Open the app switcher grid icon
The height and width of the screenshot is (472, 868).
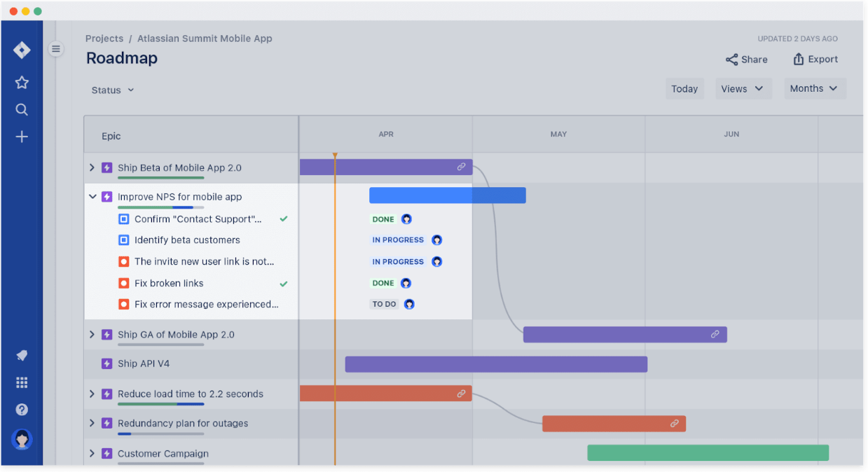[x=22, y=382]
